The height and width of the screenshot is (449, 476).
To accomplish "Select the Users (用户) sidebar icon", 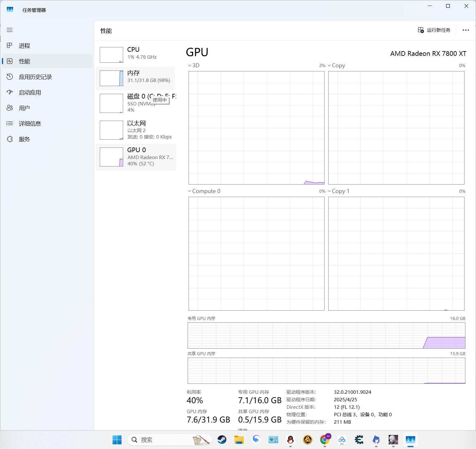I will [x=10, y=108].
